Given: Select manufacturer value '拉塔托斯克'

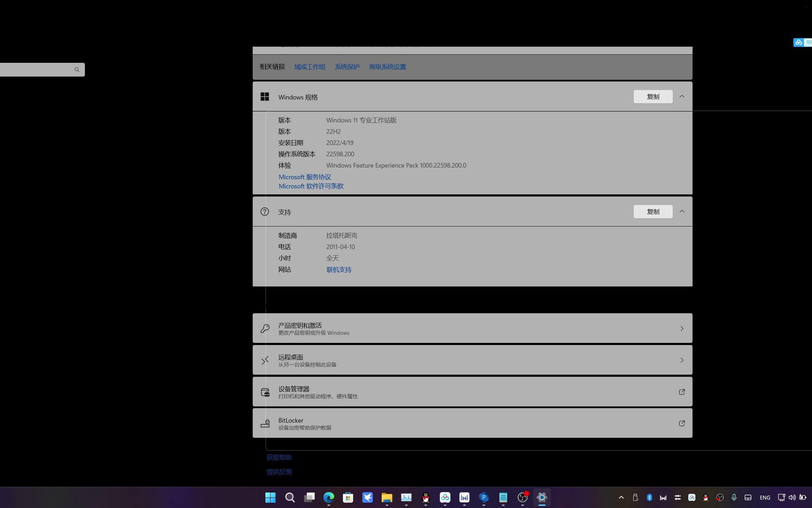Looking at the screenshot, I should tap(342, 235).
